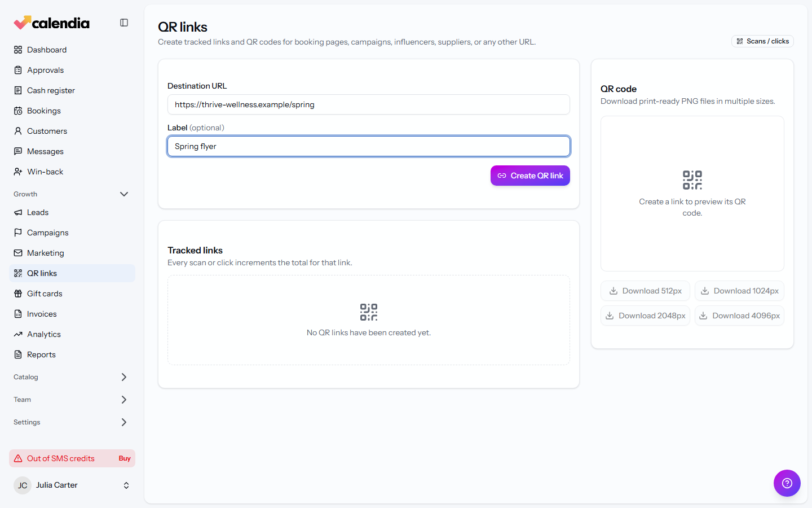Open Leads in the sidebar
Image resolution: width=812 pixels, height=508 pixels.
(x=72, y=212)
